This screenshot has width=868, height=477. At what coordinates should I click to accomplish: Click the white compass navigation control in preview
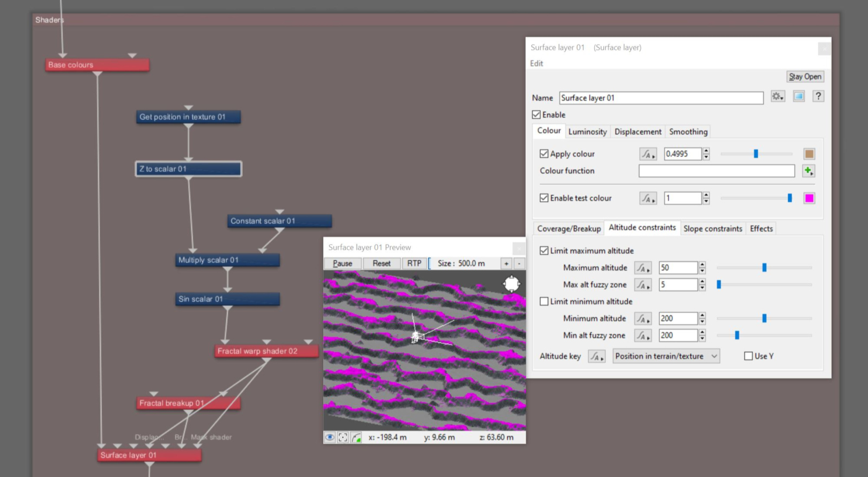(512, 283)
